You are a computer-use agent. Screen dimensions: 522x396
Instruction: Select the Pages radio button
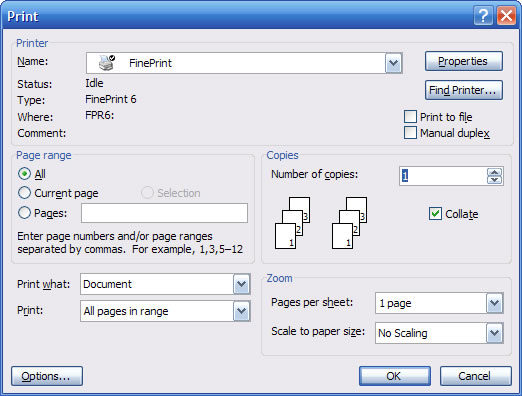[x=24, y=213]
